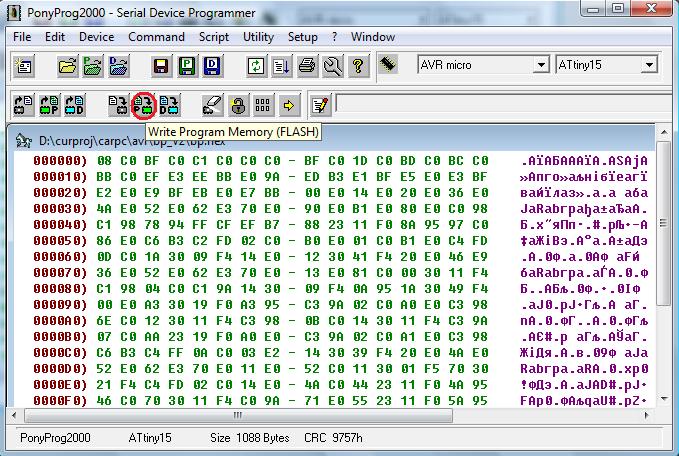This screenshot has height=456, width=679.
Task: Click the Save Program file (green P floppy)
Action: coord(186,66)
